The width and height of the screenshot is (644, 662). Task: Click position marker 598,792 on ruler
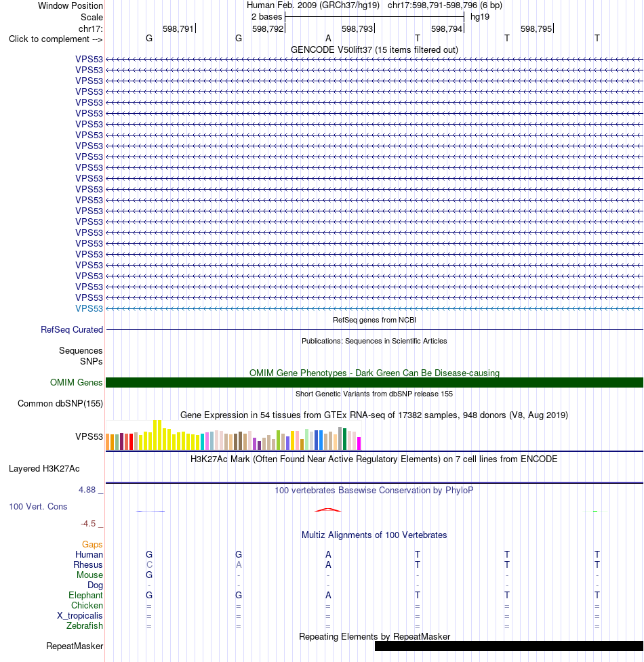point(268,28)
